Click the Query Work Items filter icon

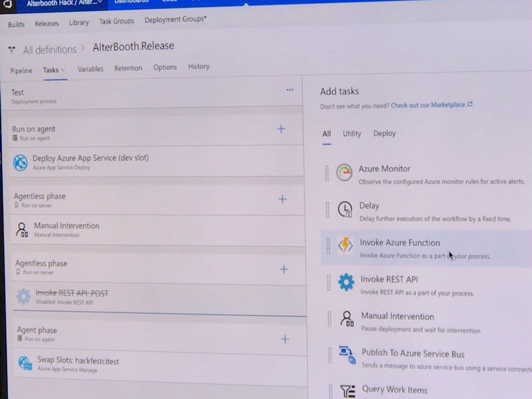pyautogui.click(x=348, y=391)
